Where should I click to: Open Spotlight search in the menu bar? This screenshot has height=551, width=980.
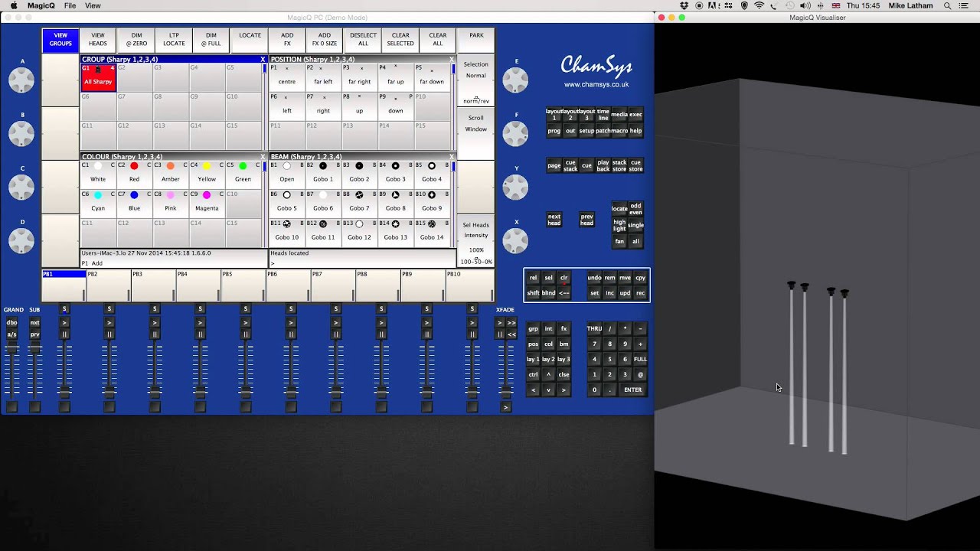948,5
